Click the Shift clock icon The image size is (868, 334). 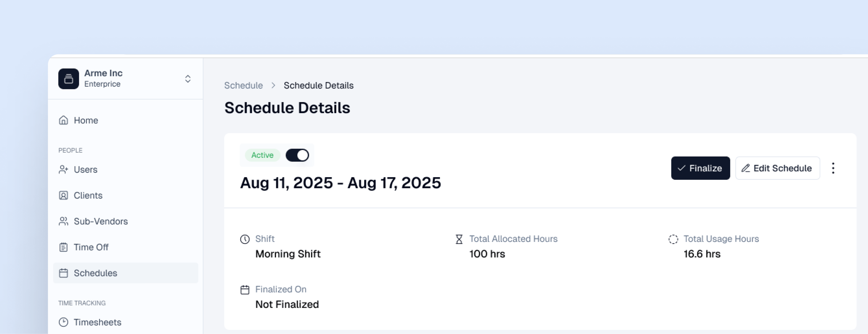pos(245,239)
